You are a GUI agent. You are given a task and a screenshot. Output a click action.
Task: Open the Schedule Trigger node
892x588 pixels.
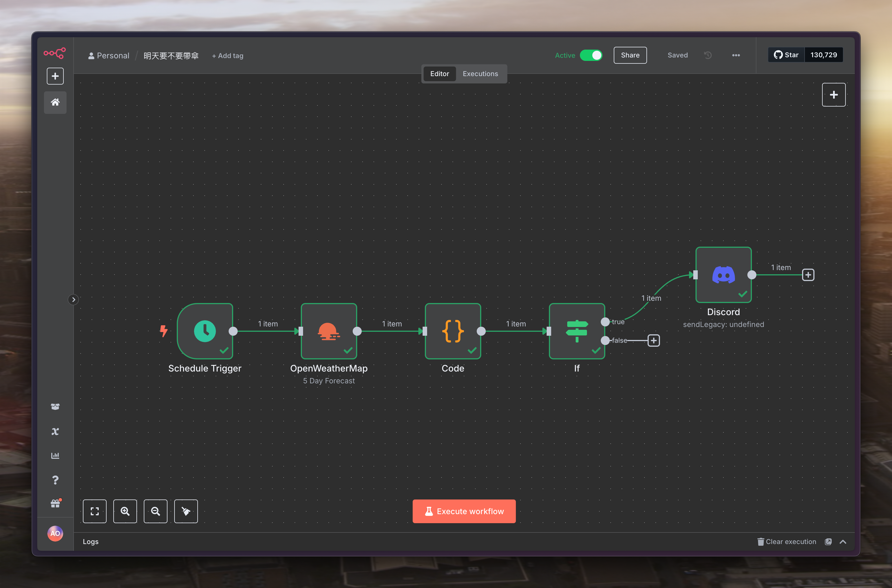205,331
